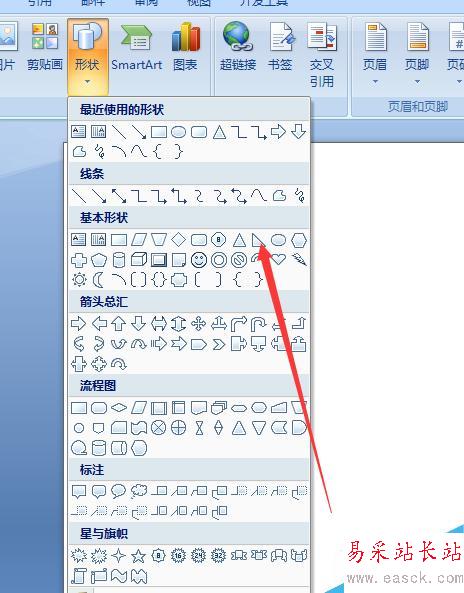The image size is (464, 593).
Task: Select the oval callout in 标注
Action: coord(119,491)
